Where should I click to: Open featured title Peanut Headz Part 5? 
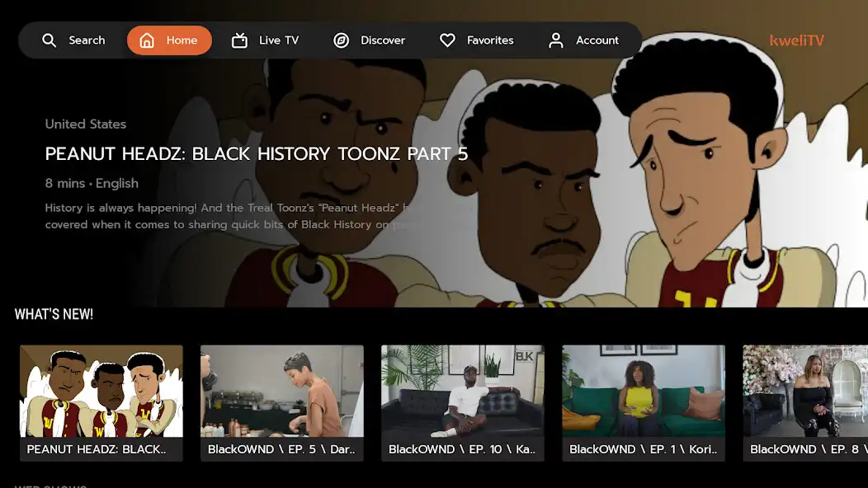click(x=257, y=154)
